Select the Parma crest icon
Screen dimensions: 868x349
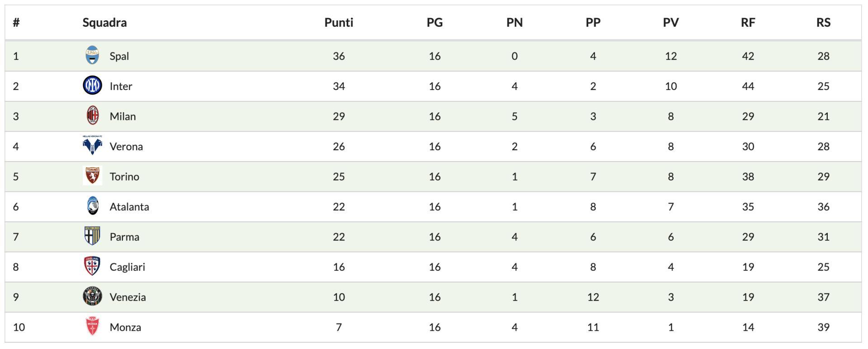tap(92, 236)
